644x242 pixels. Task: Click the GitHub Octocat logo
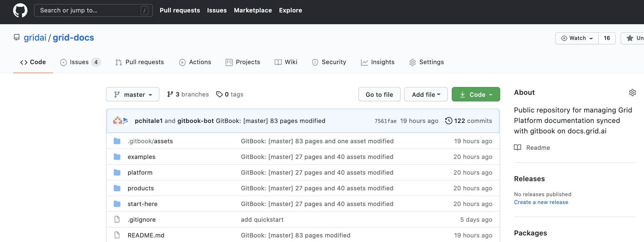20,10
